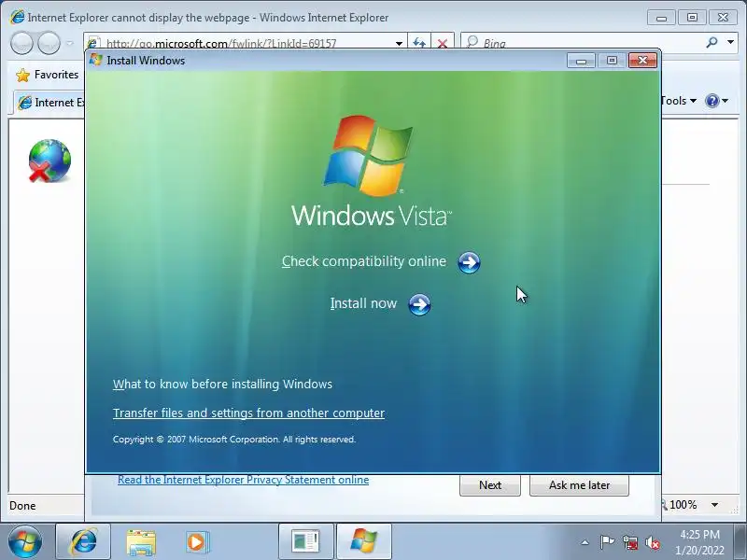Screen dimensions: 747x560
Task: Switch to the Install Windows taskbar button
Action: (x=364, y=541)
